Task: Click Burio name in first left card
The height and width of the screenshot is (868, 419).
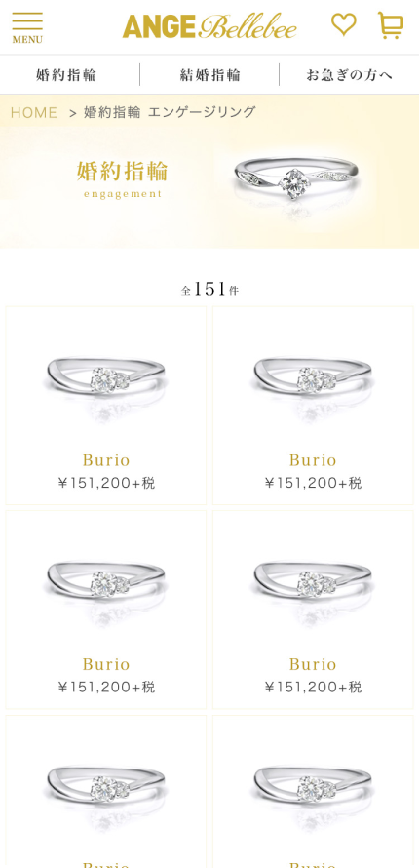Action: [106, 460]
